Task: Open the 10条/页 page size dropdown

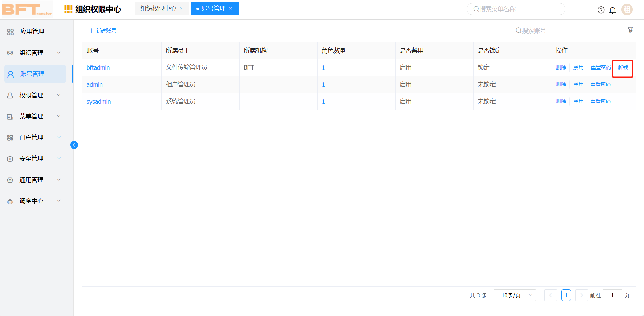Action: point(514,295)
